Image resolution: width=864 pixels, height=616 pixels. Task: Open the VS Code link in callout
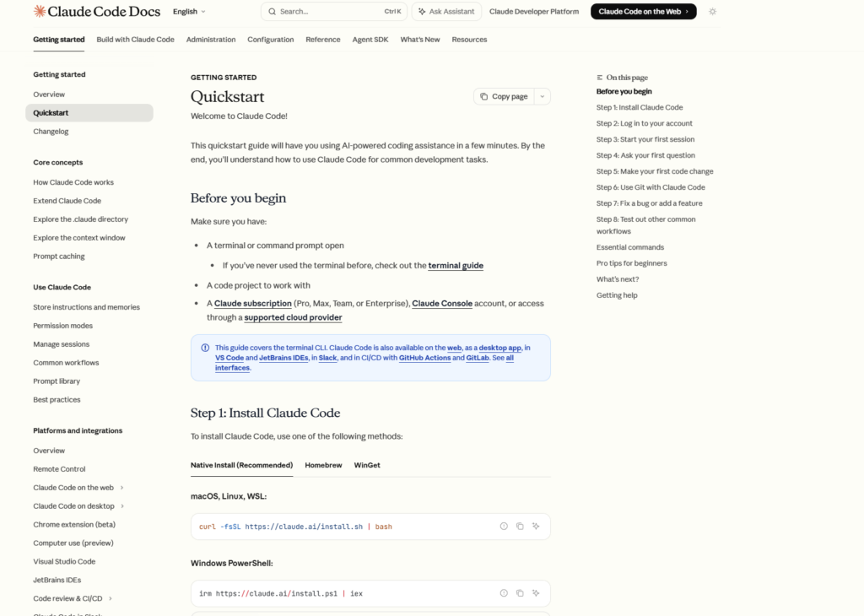[x=229, y=358]
